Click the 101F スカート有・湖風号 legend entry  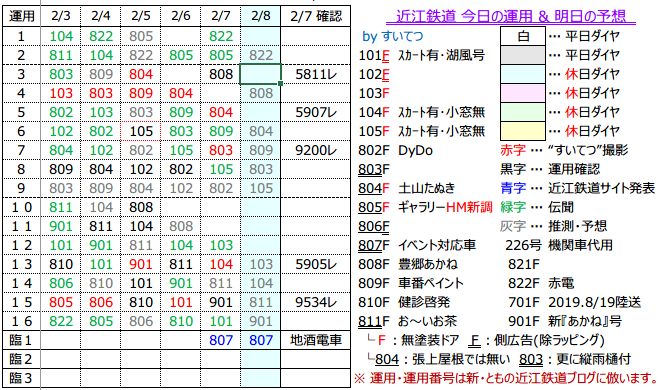[421, 55]
